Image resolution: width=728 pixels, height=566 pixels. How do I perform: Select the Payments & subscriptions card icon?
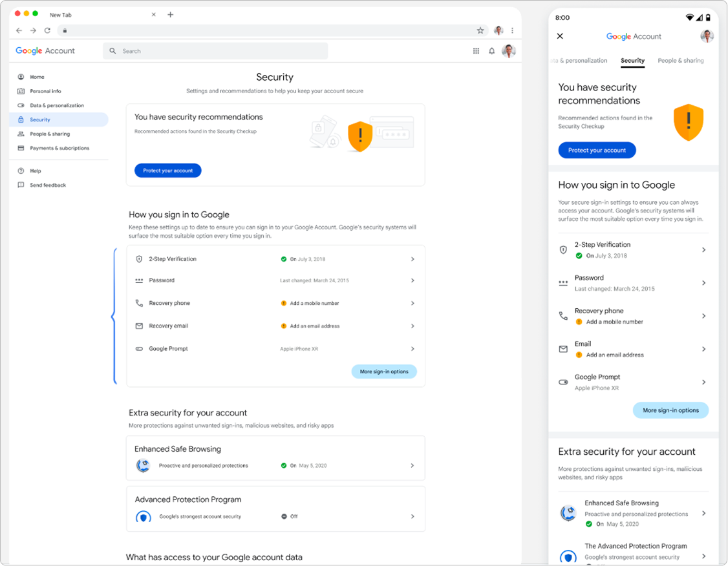21,148
